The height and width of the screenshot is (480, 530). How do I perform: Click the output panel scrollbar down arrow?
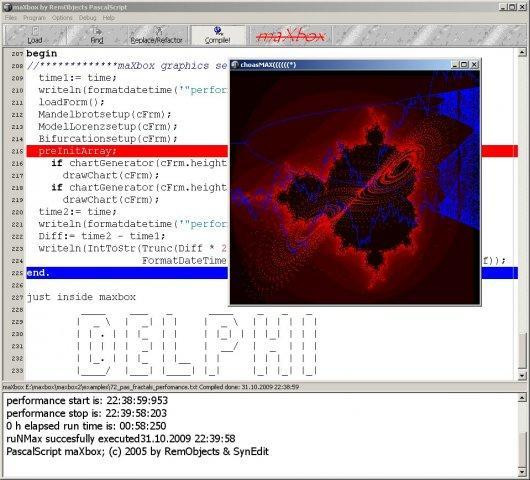pyautogui.click(x=522, y=472)
